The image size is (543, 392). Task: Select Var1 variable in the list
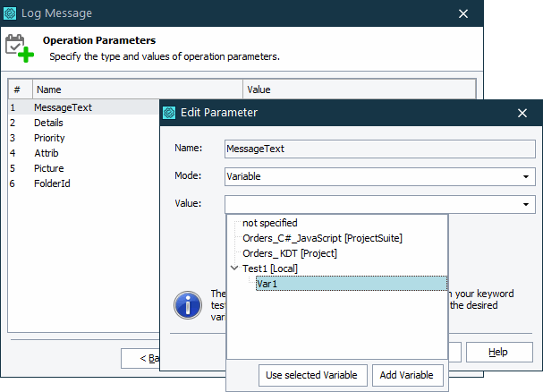268,284
